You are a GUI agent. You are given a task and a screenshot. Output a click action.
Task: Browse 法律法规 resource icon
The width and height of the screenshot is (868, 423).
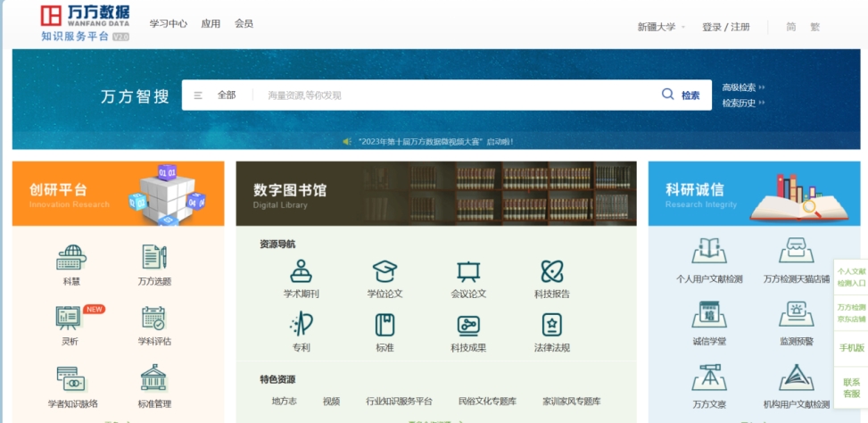pyautogui.click(x=552, y=325)
